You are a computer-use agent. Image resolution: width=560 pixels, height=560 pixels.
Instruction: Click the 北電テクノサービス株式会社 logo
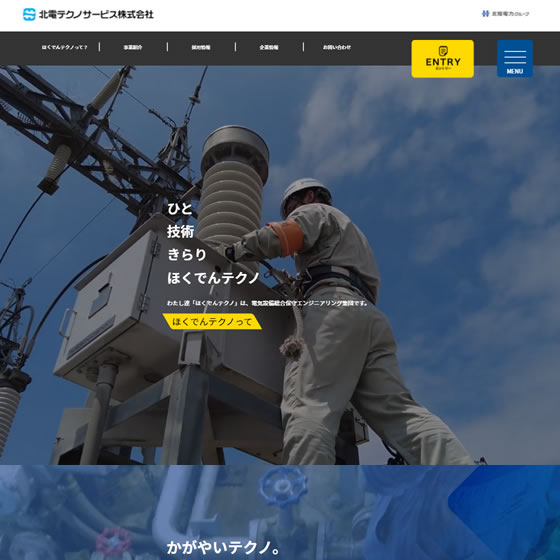click(x=88, y=14)
